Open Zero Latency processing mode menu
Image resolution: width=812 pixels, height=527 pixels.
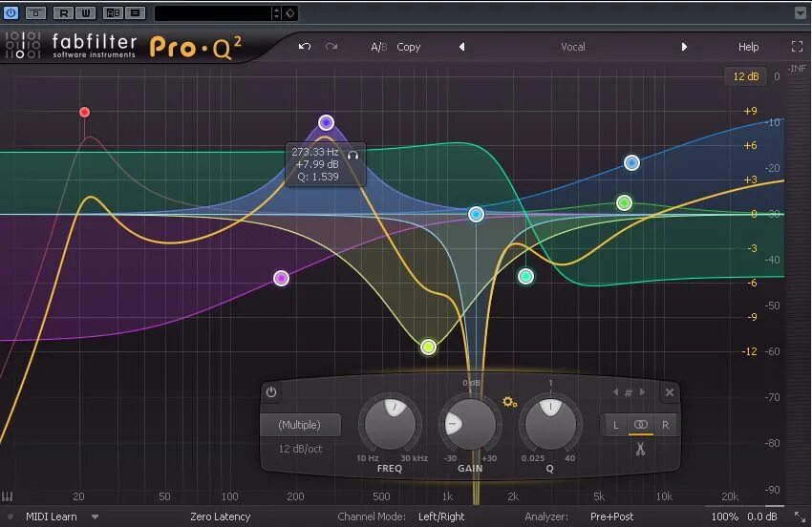click(220, 516)
